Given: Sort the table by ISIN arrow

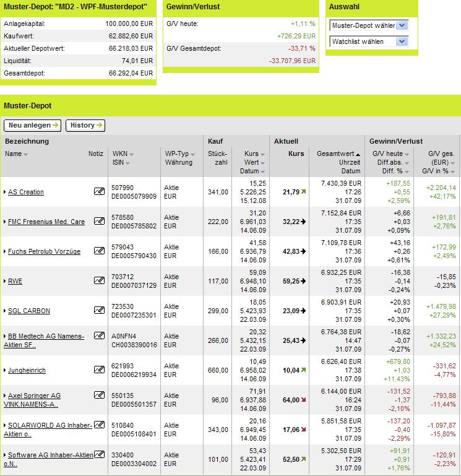Looking at the screenshot, I should tap(127, 163).
